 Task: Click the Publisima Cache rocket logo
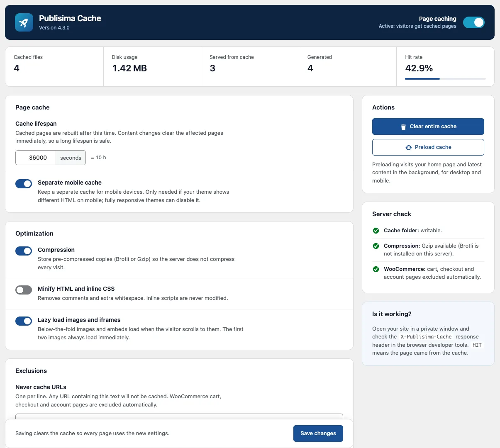[24, 22]
